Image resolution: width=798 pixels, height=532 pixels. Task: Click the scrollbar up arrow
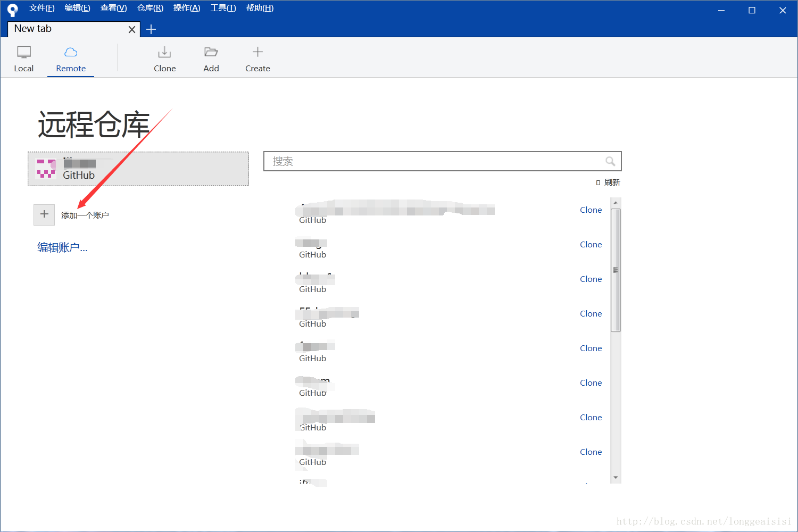(616, 203)
